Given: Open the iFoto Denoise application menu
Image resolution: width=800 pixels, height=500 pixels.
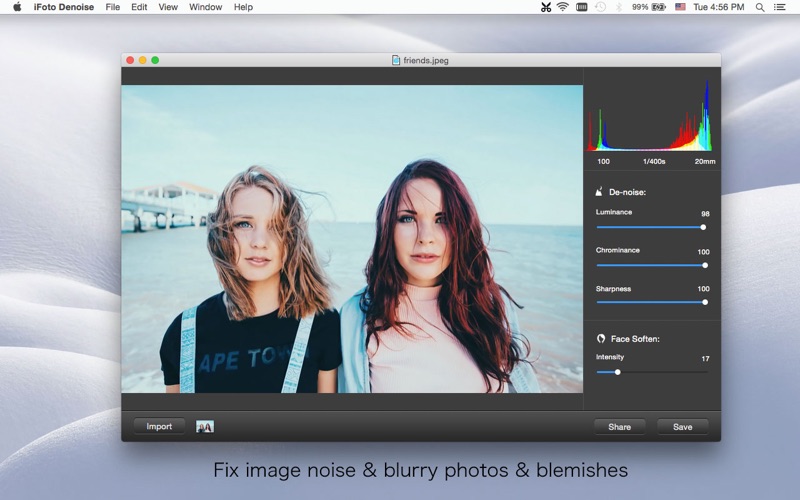Looking at the screenshot, I should click(x=64, y=7).
